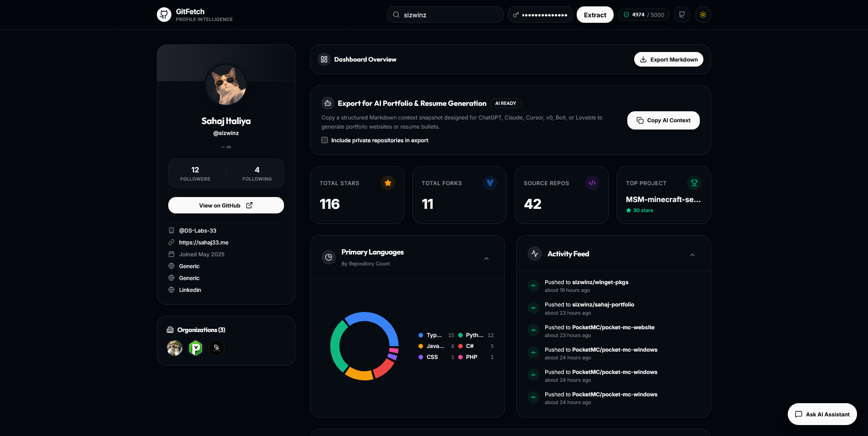
Task: Click the key icon in the token field
Action: [x=516, y=15]
